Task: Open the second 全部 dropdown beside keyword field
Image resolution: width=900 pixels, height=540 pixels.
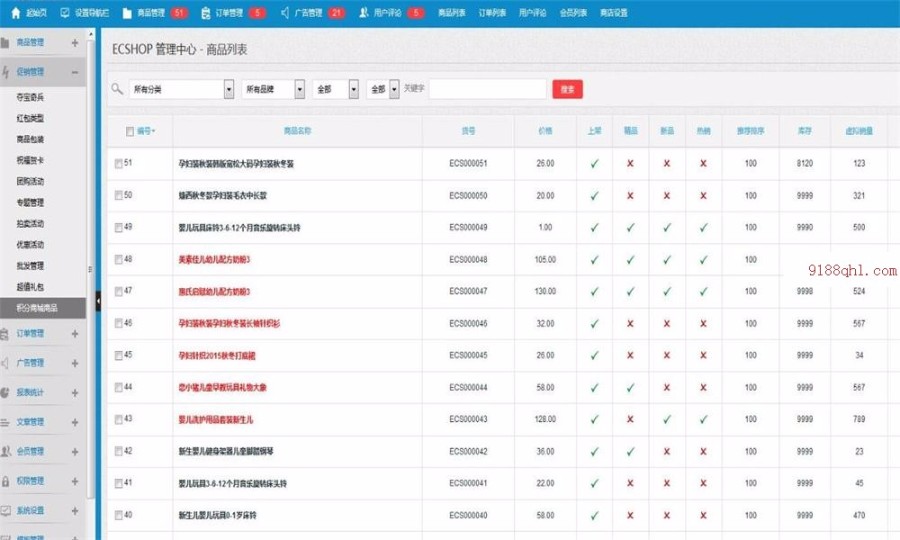Action: (383, 89)
